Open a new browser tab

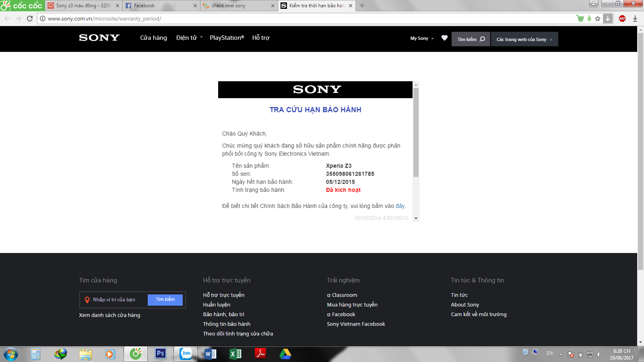point(362,6)
